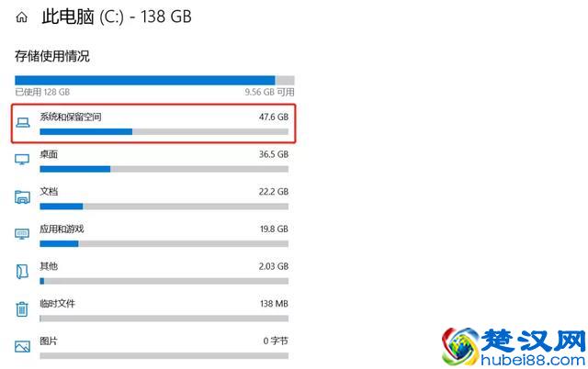The height and width of the screenshot is (369, 588).
Task: Click the 图片 image icon
Action: 23,346
